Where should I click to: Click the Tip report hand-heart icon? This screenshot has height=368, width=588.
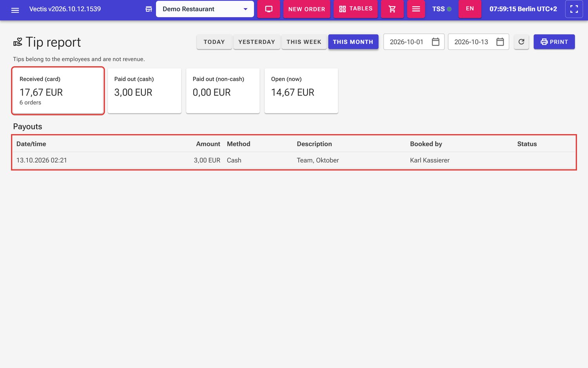click(x=18, y=42)
